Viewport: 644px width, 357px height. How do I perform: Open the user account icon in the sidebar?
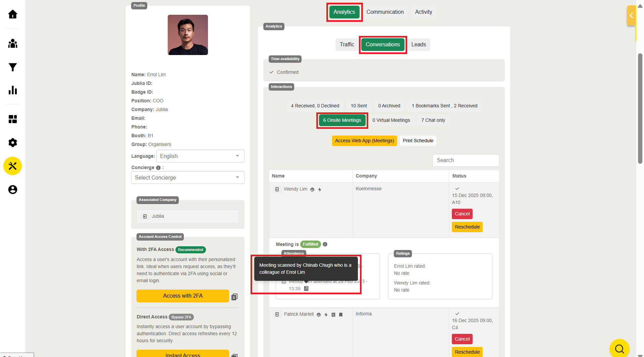(13, 190)
